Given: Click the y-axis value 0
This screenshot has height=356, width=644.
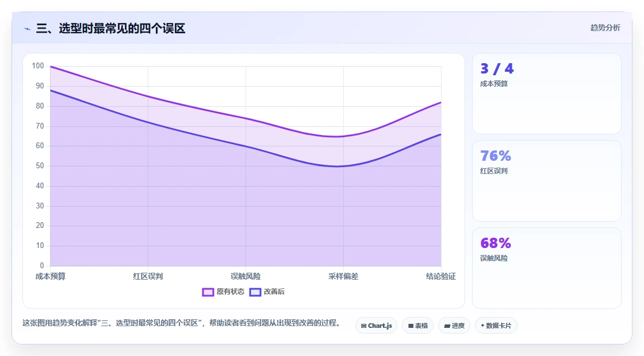Looking at the screenshot, I should (42, 265).
